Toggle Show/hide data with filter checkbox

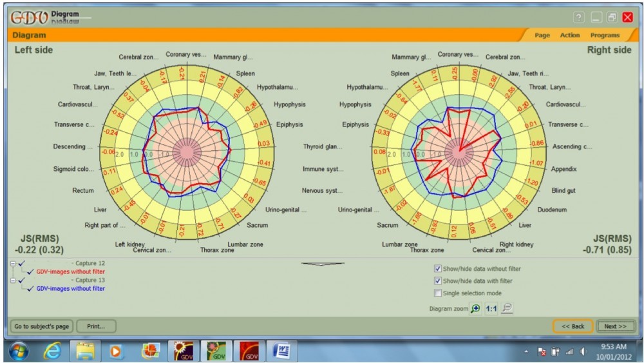point(437,280)
